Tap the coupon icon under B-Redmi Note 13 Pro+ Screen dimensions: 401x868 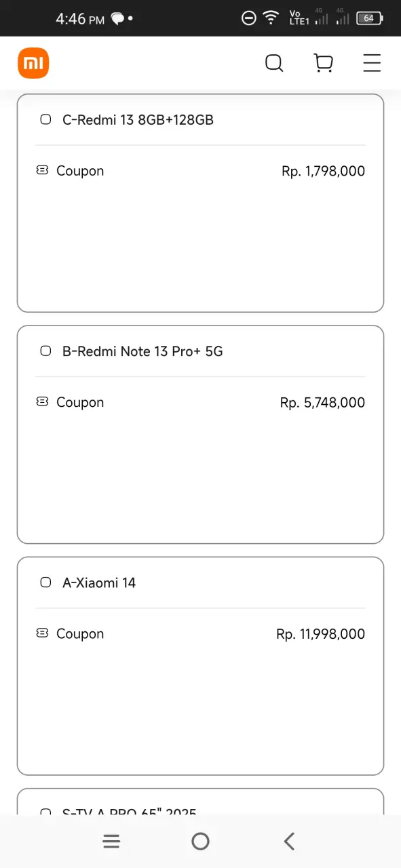(x=42, y=402)
